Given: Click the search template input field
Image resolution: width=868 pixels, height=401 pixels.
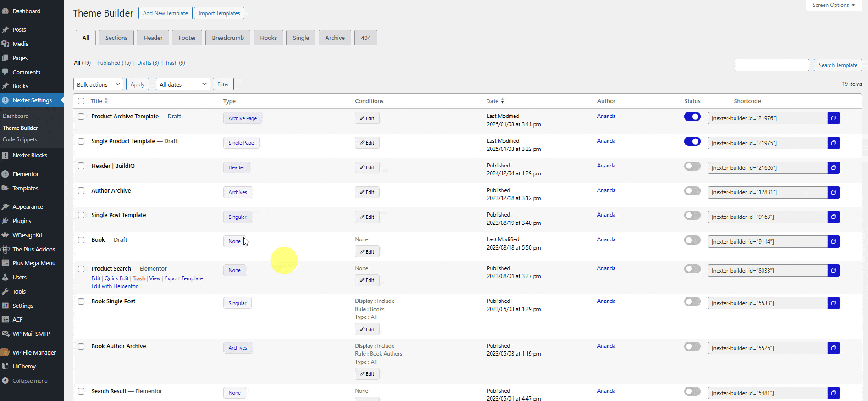Looking at the screenshot, I should (x=772, y=65).
